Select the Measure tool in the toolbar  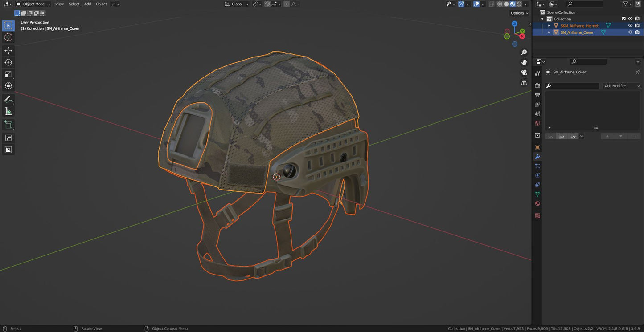click(8, 110)
